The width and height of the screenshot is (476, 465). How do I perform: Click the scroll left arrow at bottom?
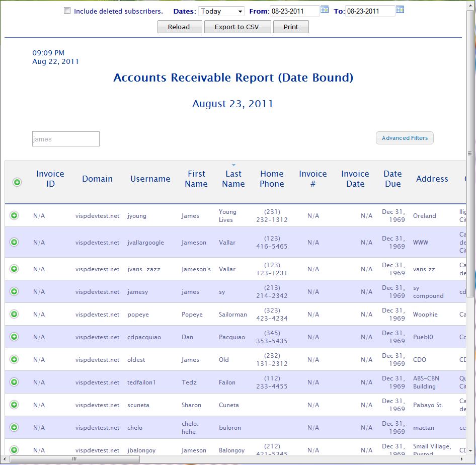[4, 459]
